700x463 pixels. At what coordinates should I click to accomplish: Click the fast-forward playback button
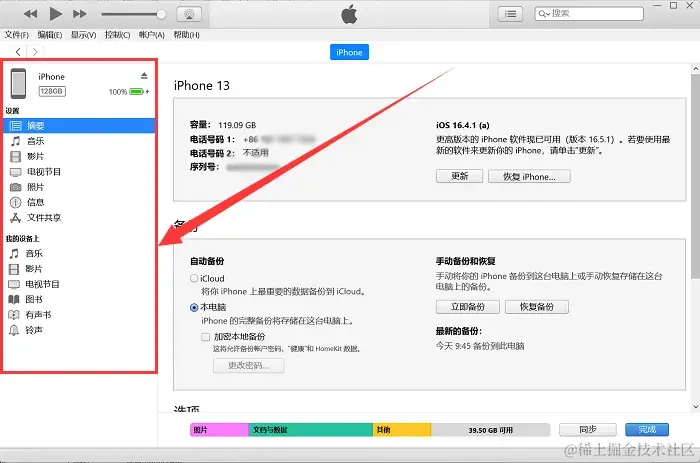80,14
